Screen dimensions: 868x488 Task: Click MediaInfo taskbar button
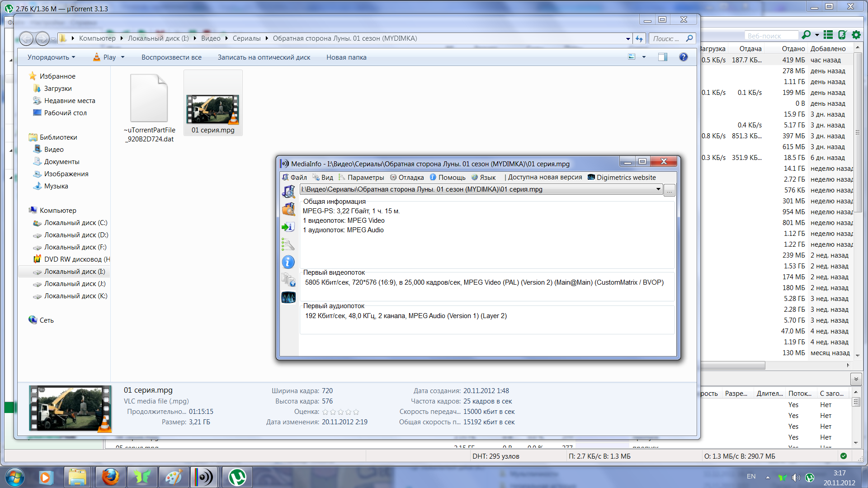coord(205,477)
